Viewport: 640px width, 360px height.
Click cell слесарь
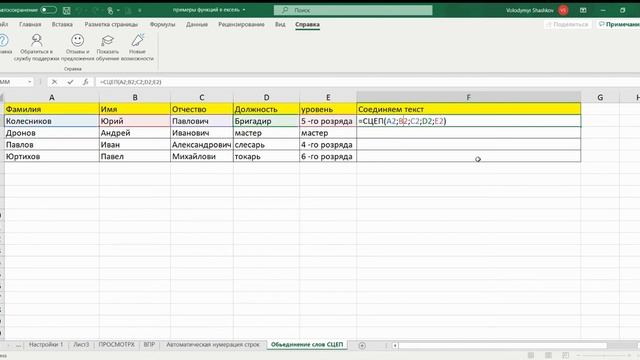(x=266, y=145)
